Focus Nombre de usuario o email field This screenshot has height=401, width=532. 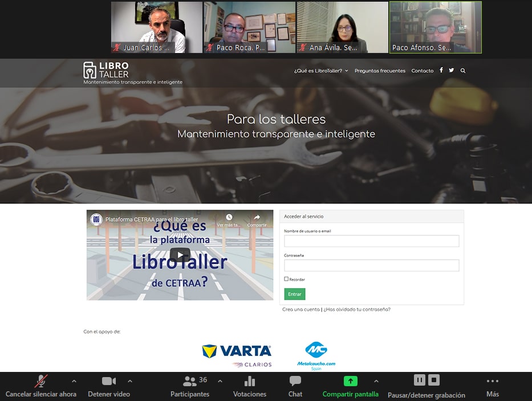coord(372,241)
